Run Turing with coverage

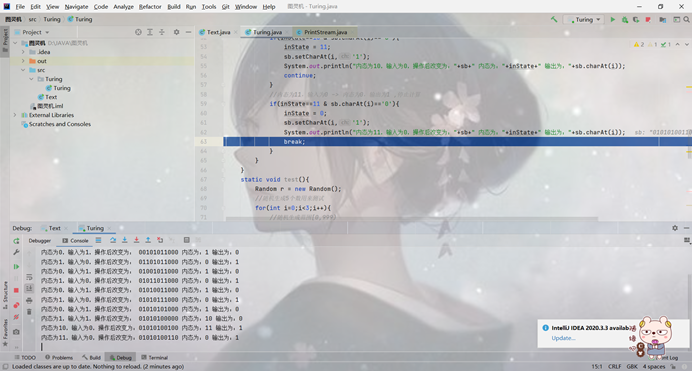tap(636, 19)
